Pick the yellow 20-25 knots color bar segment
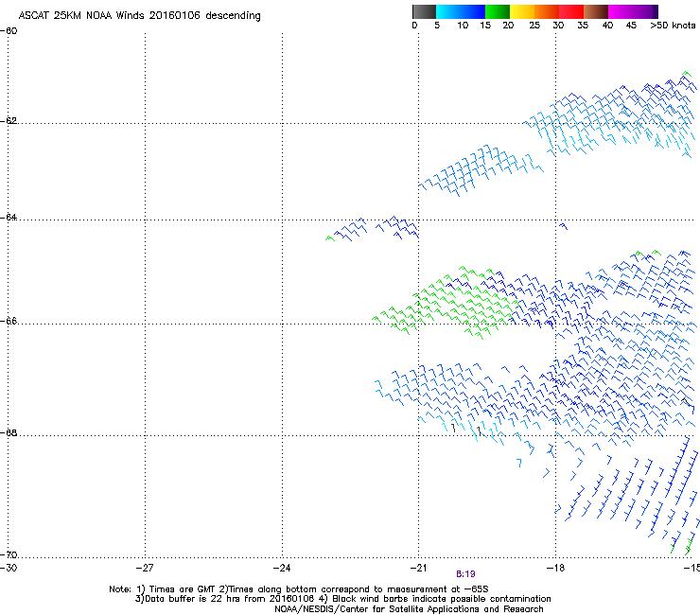 [x=522, y=11]
